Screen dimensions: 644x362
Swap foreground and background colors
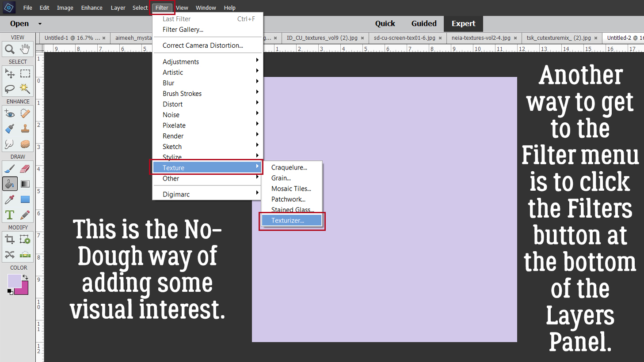[26, 277]
